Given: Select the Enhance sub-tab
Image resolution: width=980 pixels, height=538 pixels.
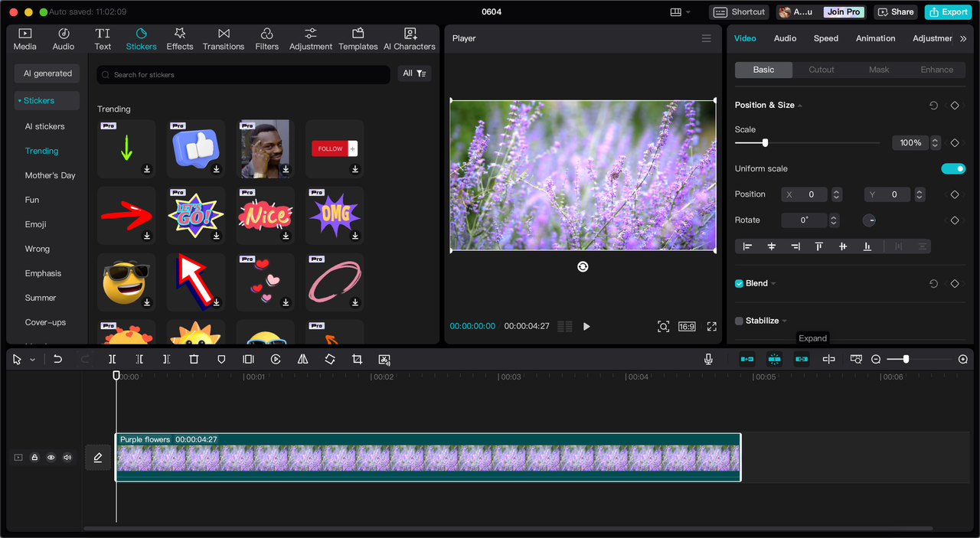Looking at the screenshot, I should click(937, 70).
